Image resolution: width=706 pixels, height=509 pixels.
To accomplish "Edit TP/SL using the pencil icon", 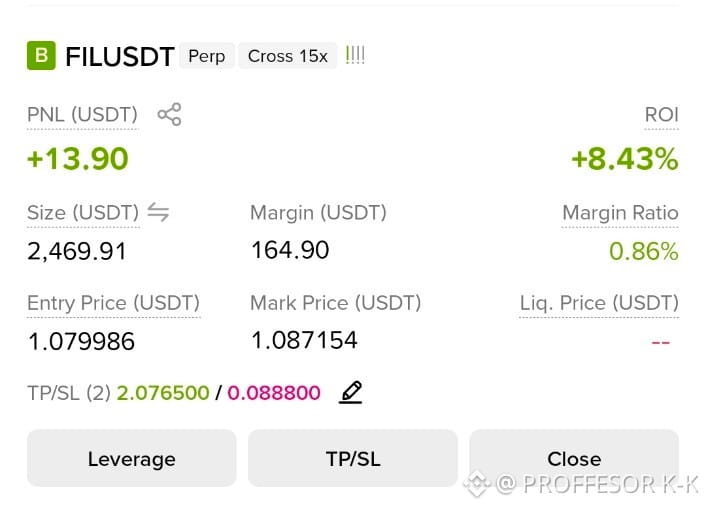I will 350,392.
